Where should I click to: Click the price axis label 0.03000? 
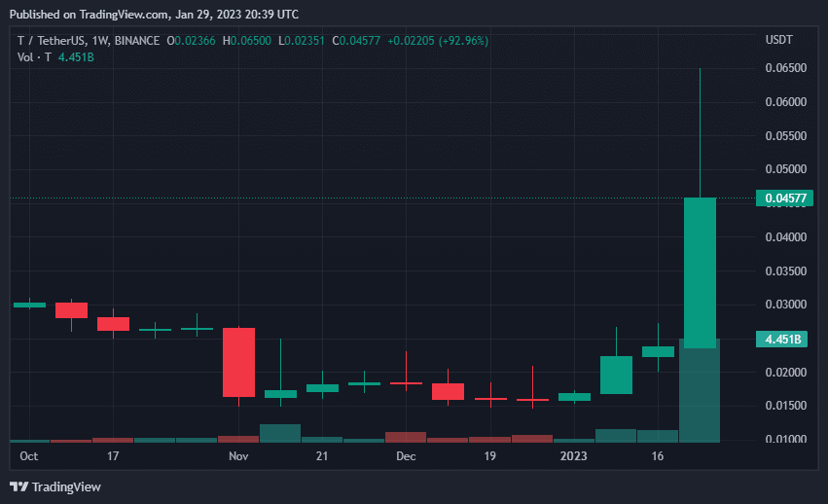tap(786, 305)
